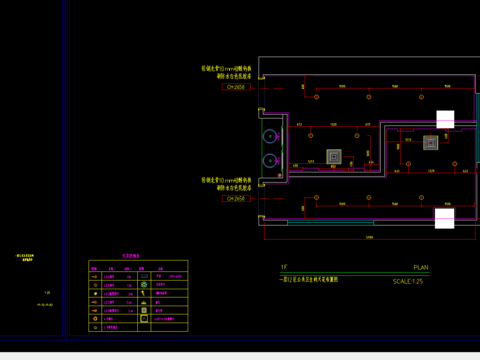The height and width of the screenshot is (360, 480).
Task: Click the light symbol in legend's bottom row
Action: 95,327
